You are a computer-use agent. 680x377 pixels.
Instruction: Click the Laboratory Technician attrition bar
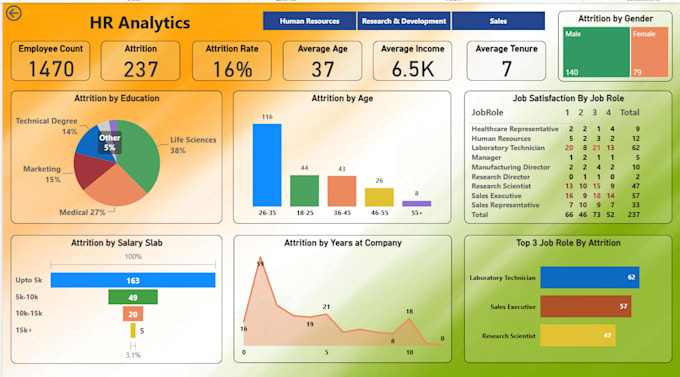590,278
